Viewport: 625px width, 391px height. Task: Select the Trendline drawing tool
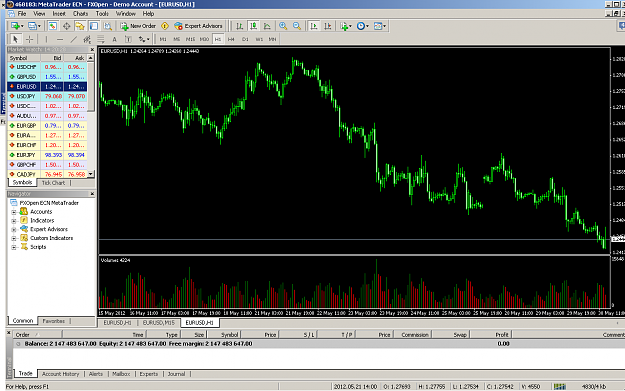tap(73, 39)
